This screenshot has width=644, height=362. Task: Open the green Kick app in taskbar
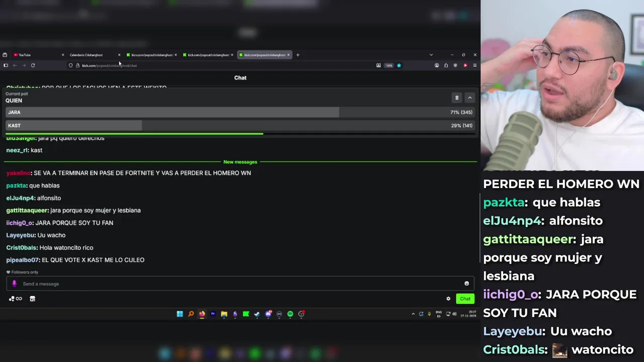[246, 314]
